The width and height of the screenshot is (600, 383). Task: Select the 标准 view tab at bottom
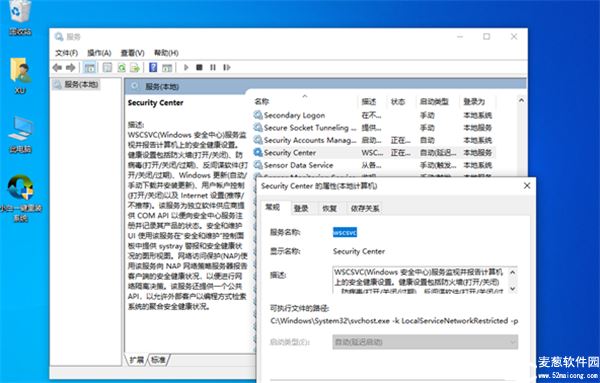tap(158, 360)
